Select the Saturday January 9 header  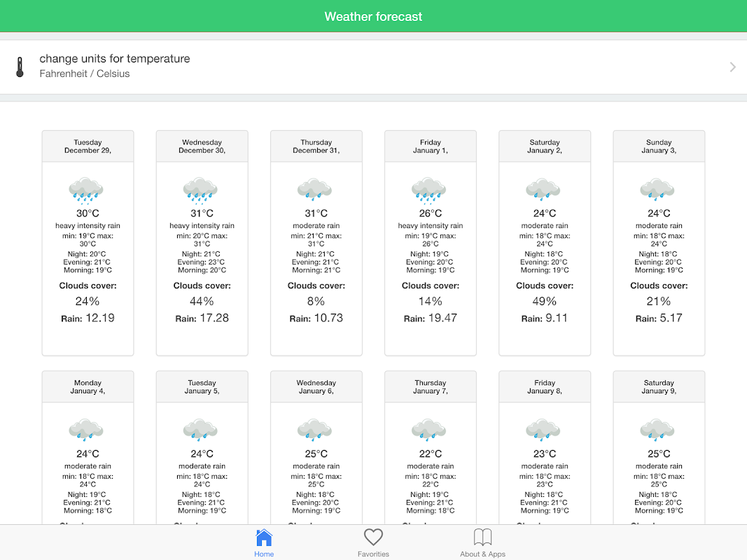click(x=659, y=386)
